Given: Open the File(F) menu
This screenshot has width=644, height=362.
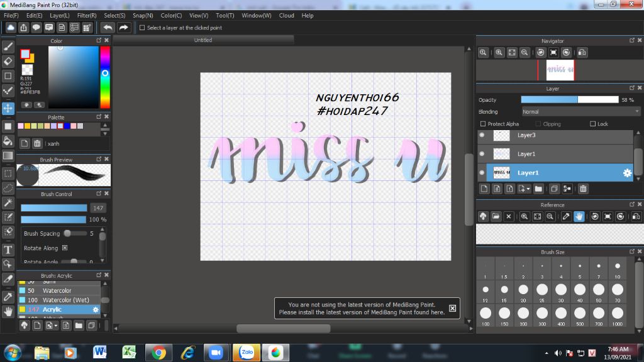Looking at the screenshot, I should point(11,16).
